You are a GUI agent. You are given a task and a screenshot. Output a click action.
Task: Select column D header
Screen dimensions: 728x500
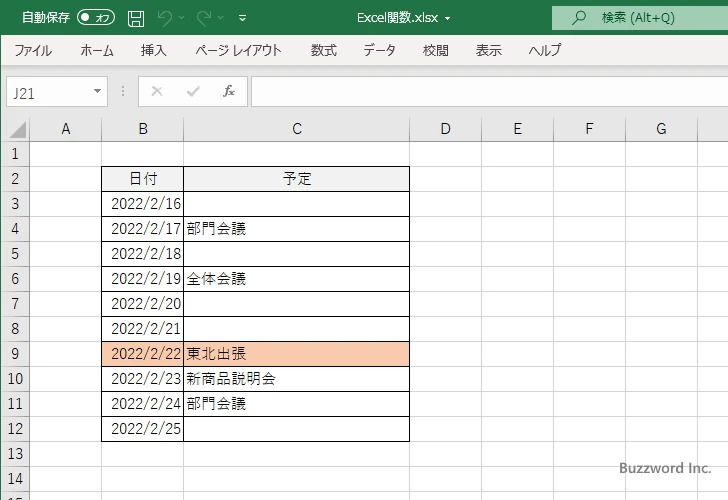(x=445, y=129)
